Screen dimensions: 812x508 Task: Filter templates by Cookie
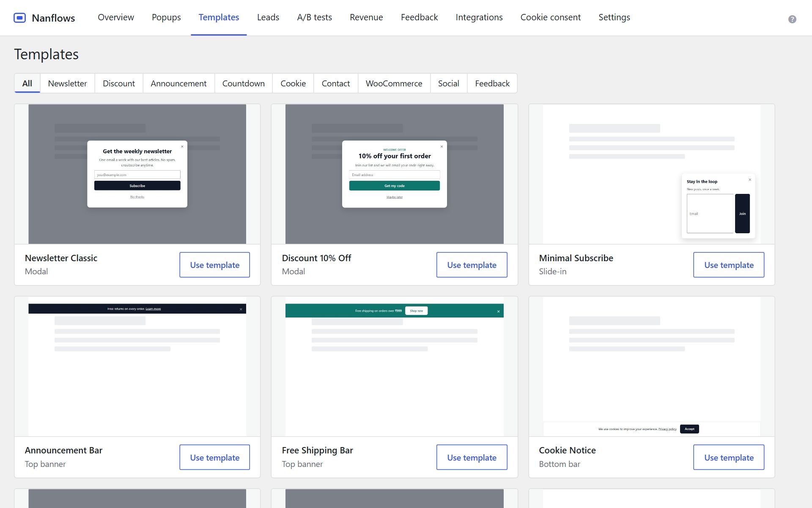293,83
